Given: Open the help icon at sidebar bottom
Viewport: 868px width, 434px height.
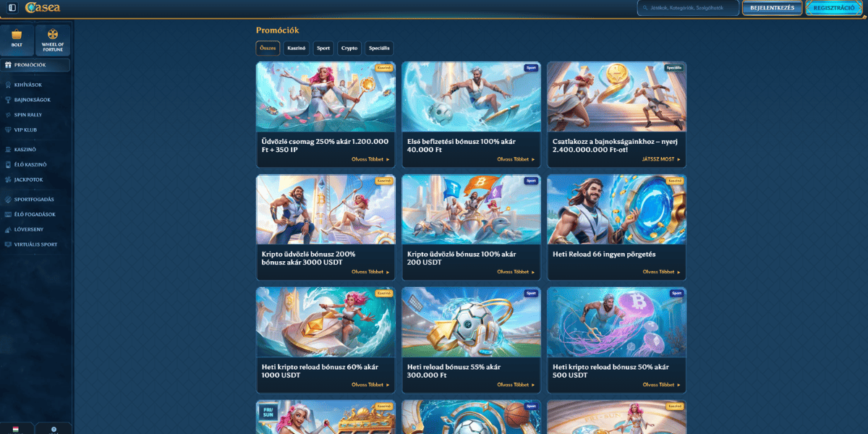Looking at the screenshot, I should click(x=54, y=428).
